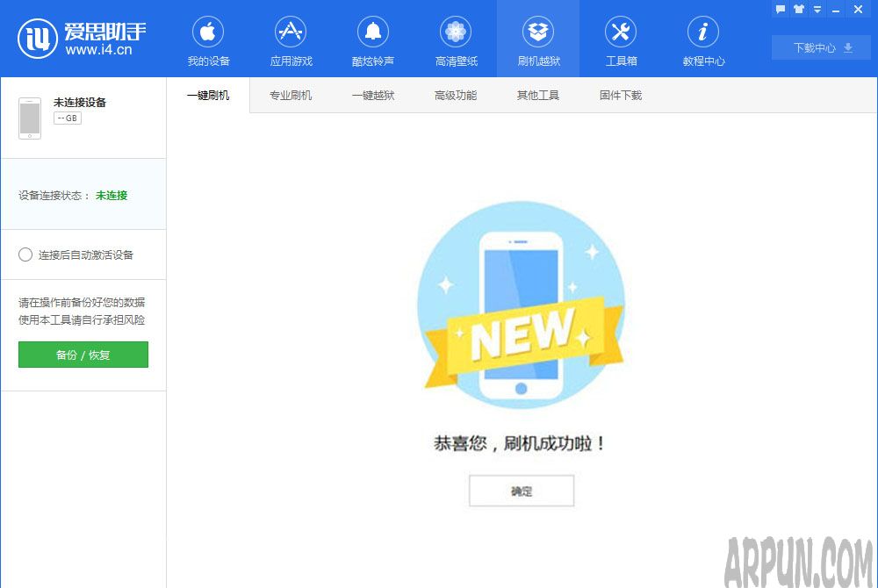Open the 工具箱 toolbox

click(621, 39)
